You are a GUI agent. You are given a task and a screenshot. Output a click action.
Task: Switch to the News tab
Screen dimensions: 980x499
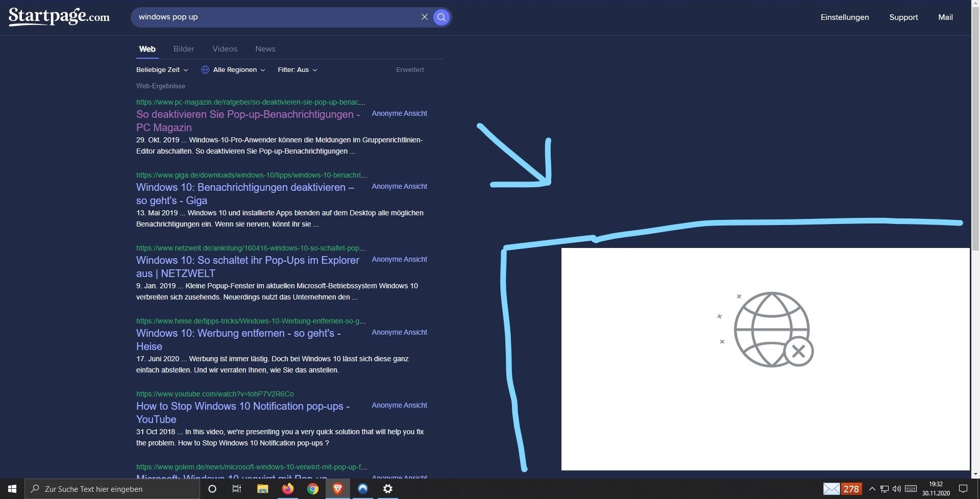(x=265, y=49)
